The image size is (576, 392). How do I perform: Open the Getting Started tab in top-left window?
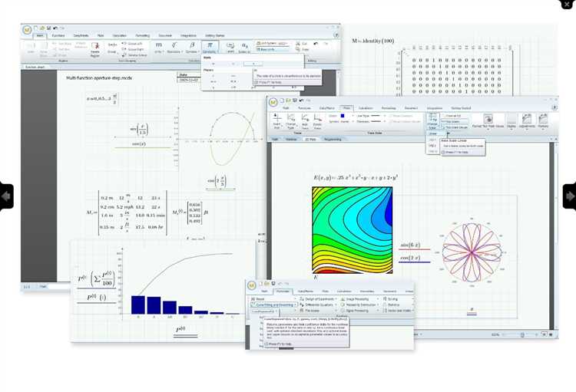click(214, 35)
